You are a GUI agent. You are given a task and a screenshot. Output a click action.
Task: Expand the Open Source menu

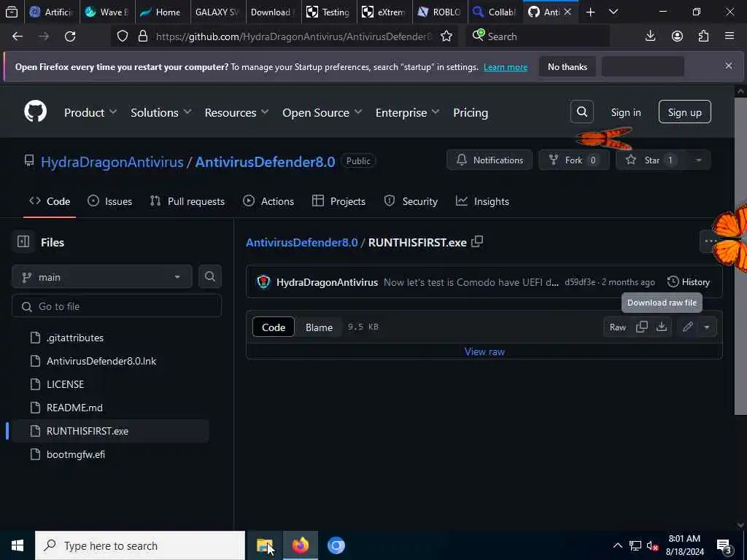(x=322, y=112)
